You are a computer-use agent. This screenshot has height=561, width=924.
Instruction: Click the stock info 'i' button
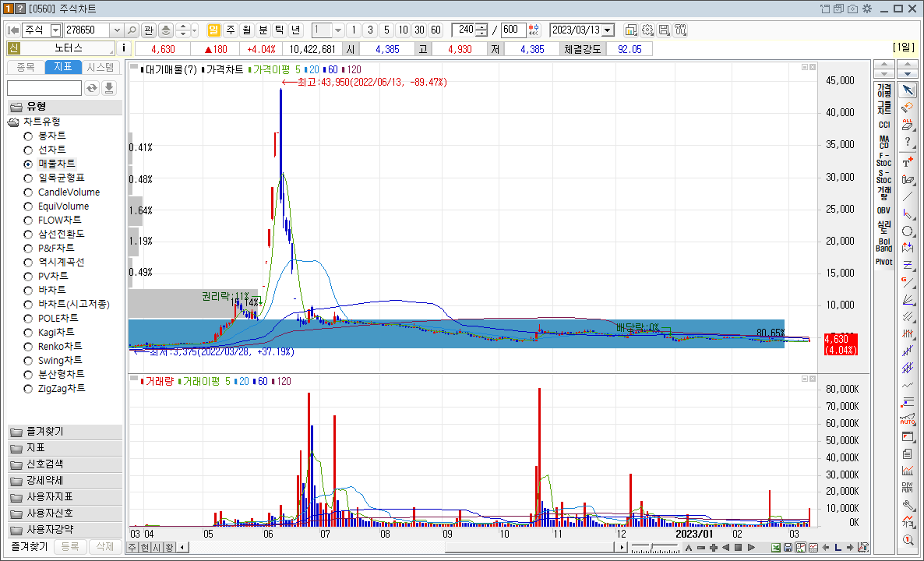pyautogui.click(x=124, y=48)
